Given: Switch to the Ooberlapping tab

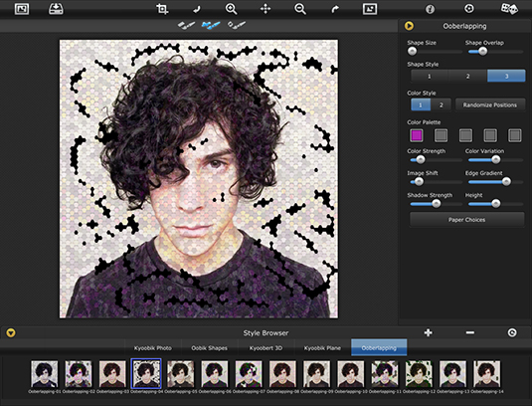Looking at the screenshot, I should [x=379, y=348].
